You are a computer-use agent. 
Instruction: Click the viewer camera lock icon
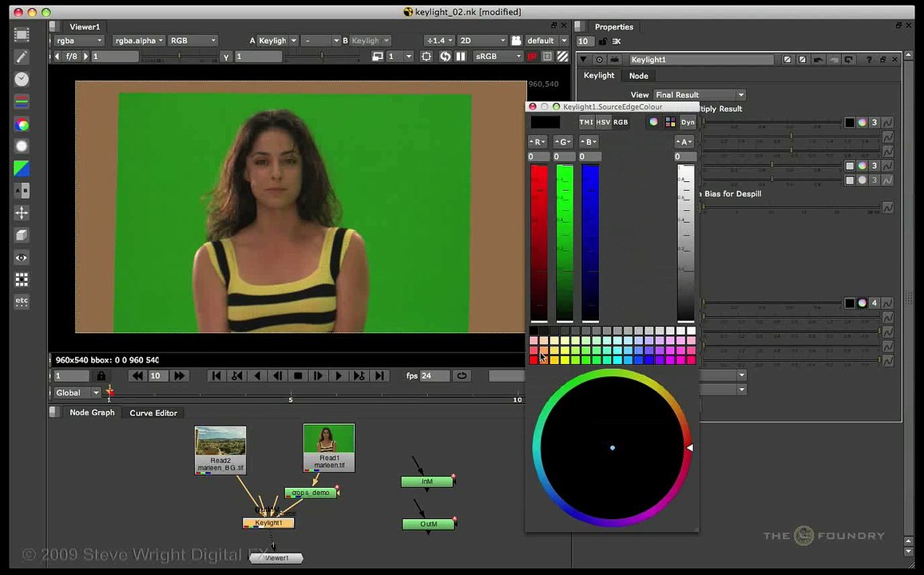click(516, 41)
